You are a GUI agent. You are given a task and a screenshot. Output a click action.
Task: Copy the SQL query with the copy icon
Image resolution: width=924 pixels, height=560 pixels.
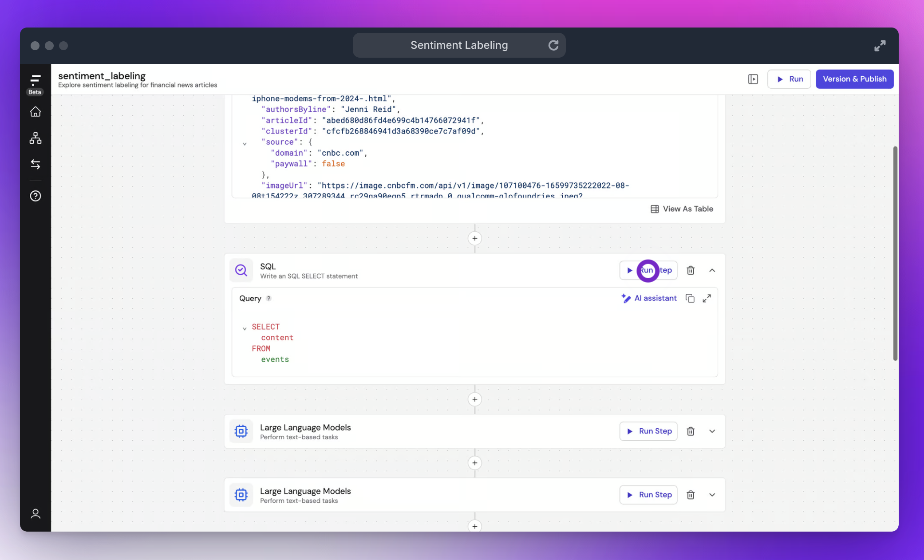(690, 298)
